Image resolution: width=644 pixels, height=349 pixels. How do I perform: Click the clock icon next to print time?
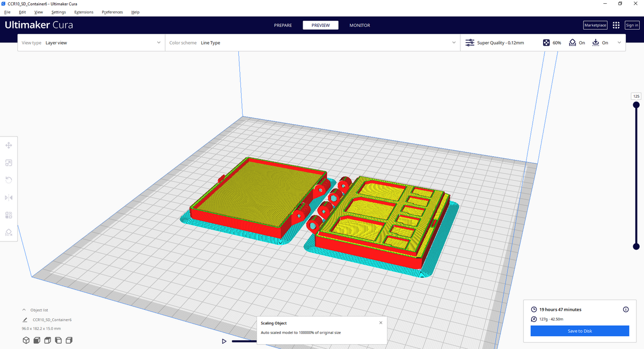[x=534, y=309]
